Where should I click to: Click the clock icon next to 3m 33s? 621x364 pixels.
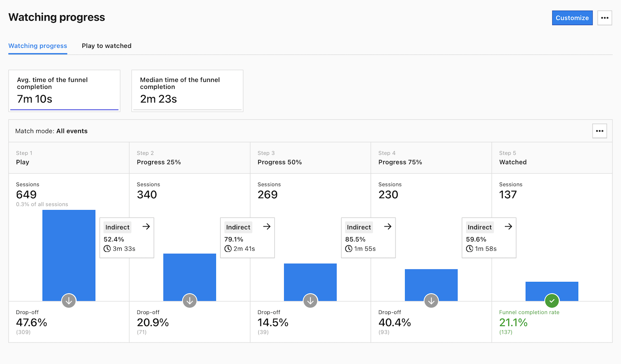pos(107,249)
